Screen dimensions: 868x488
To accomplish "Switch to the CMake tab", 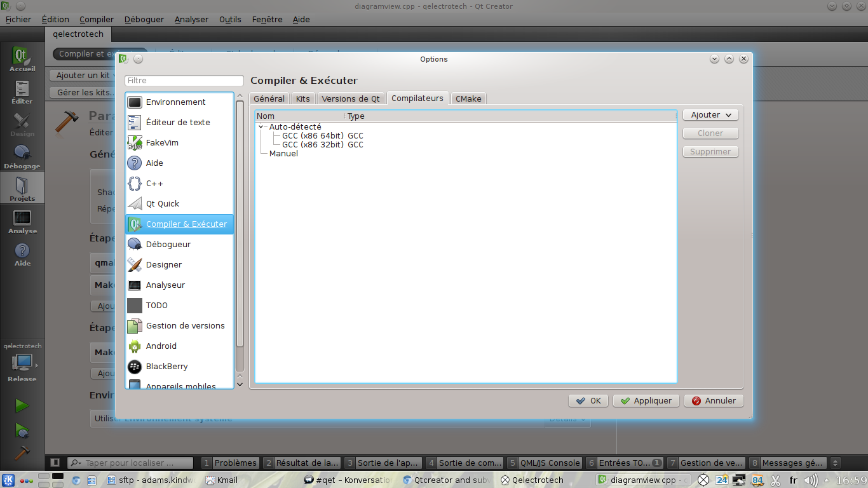I will (468, 98).
